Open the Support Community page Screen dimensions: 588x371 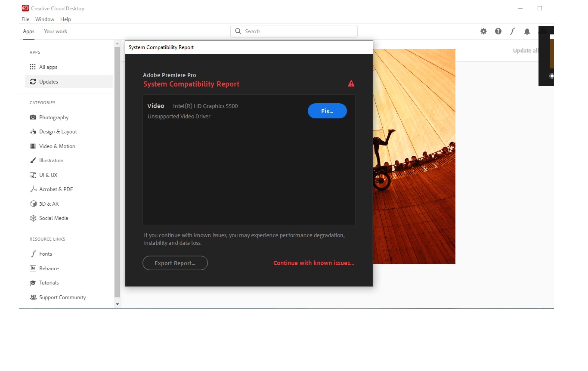(62, 297)
